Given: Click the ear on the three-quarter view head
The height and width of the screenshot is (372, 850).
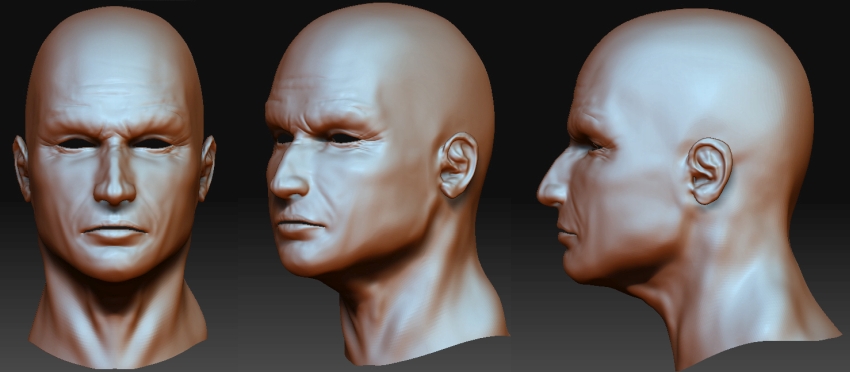Looking at the screenshot, I should (458, 165).
